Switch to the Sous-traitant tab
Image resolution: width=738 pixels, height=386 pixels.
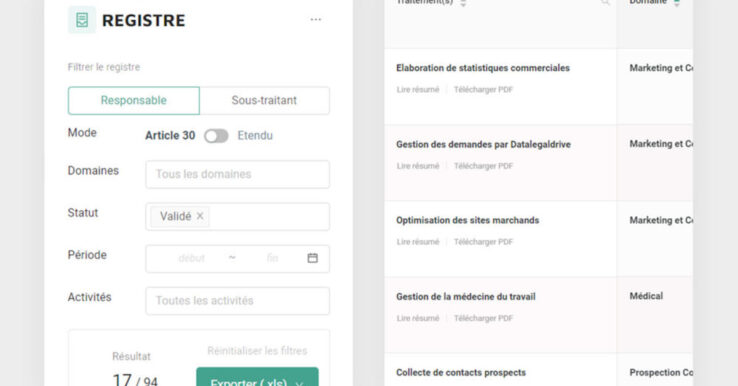[264, 100]
